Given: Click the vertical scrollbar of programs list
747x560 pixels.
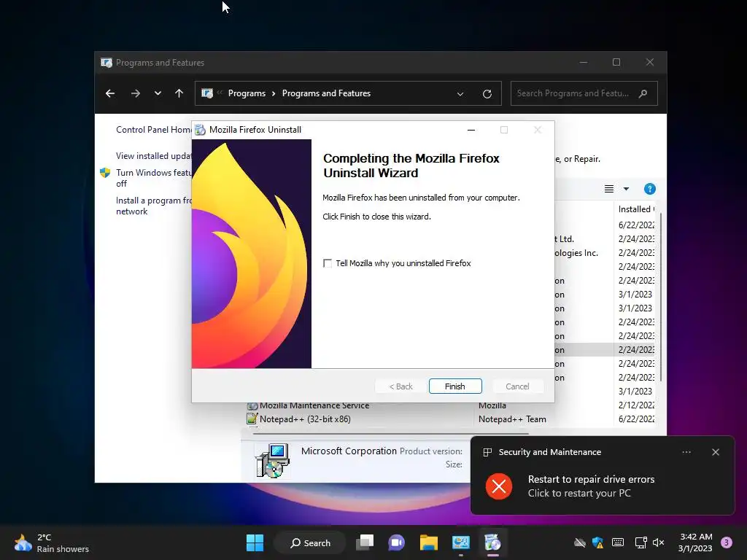Looking at the screenshot, I should point(660,297).
